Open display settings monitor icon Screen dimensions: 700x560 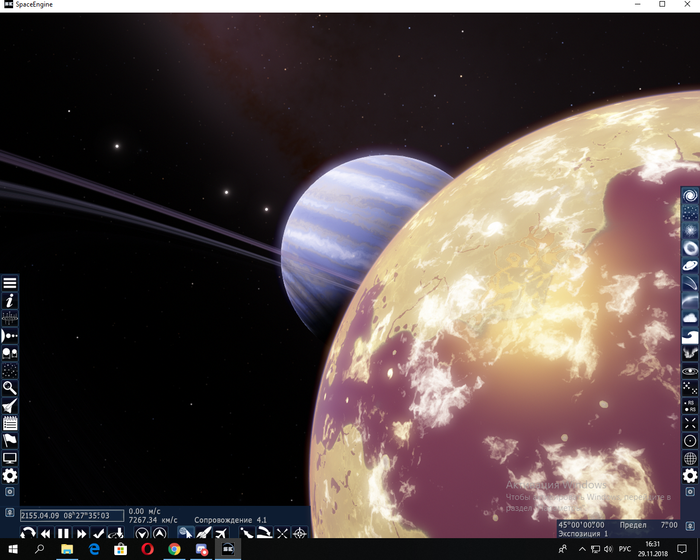[x=10, y=458]
